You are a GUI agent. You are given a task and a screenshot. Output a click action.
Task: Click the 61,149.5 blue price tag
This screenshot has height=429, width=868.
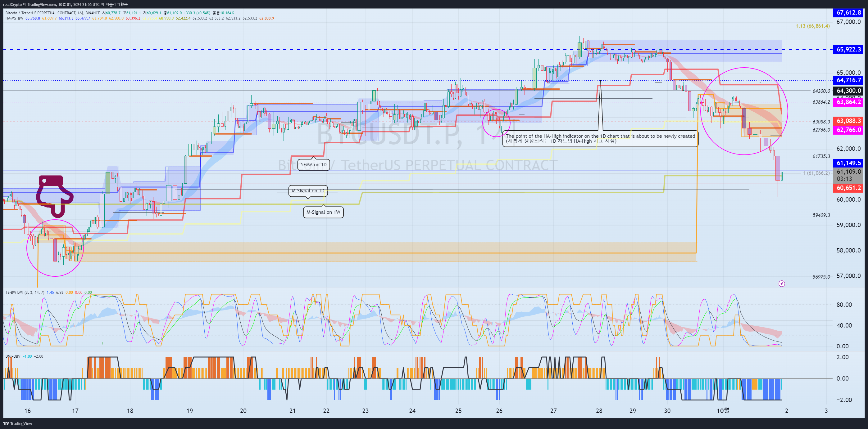848,163
